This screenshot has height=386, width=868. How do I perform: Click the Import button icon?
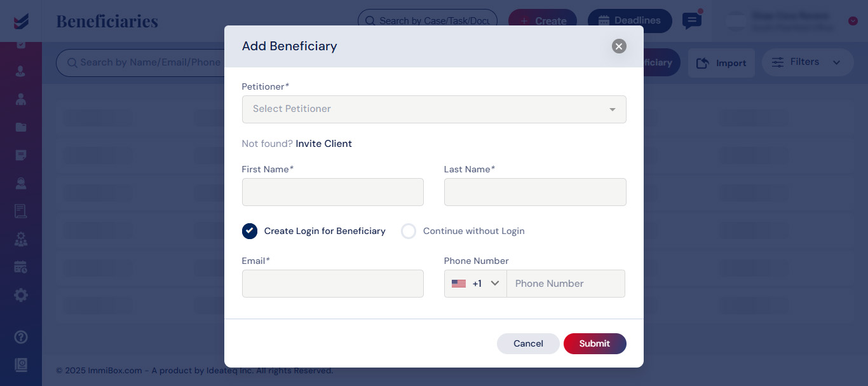click(703, 63)
